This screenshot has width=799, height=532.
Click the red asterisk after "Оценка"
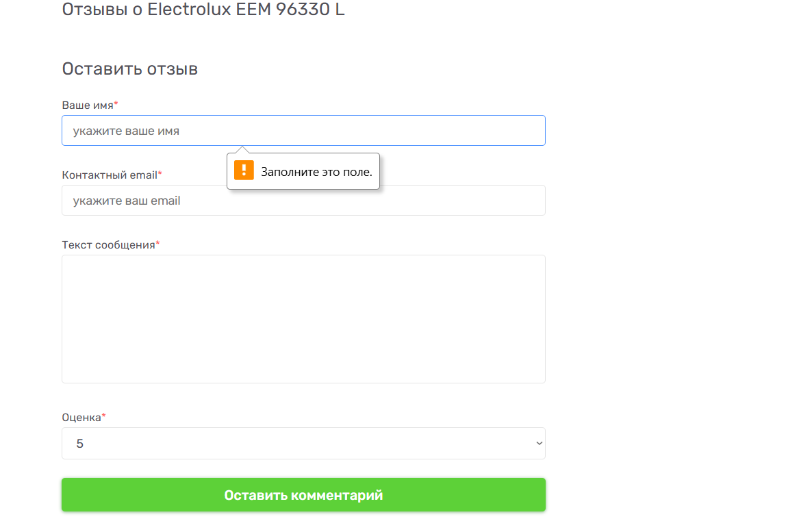point(104,417)
